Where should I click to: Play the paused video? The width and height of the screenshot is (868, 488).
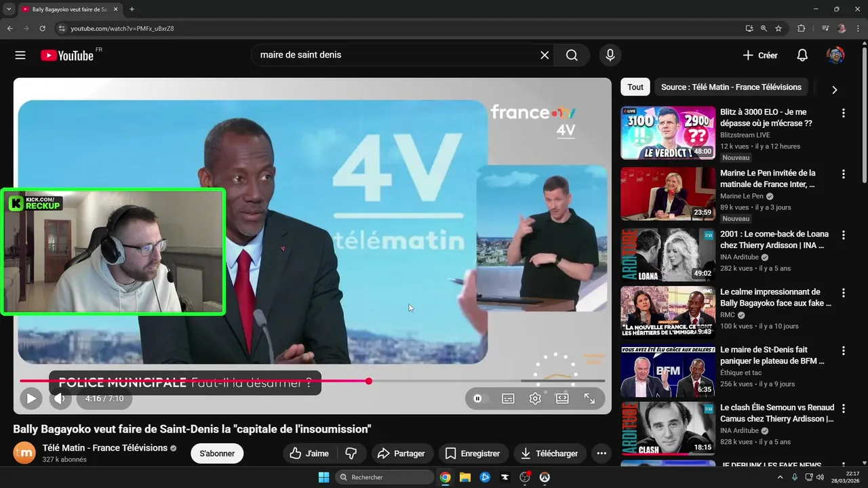pos(31,399)
